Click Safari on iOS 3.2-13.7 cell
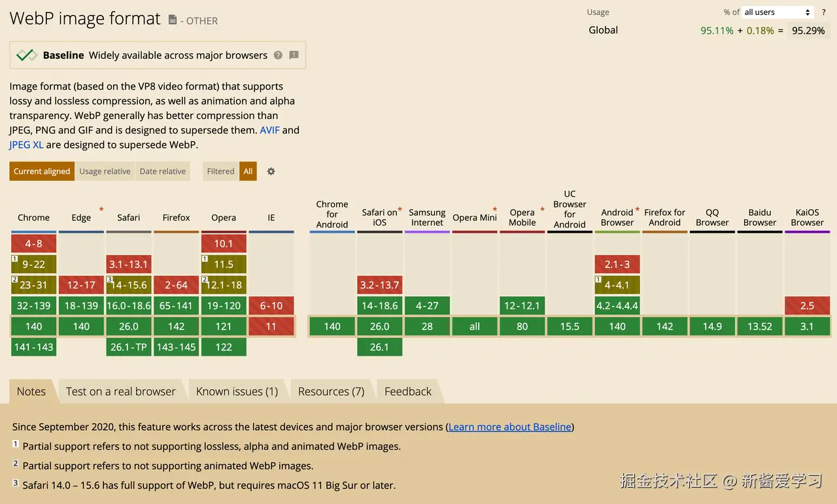 click(380, 285)
